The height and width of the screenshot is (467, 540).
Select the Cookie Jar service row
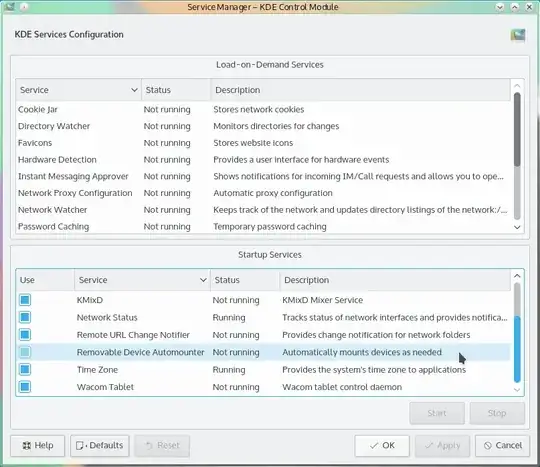263,110
